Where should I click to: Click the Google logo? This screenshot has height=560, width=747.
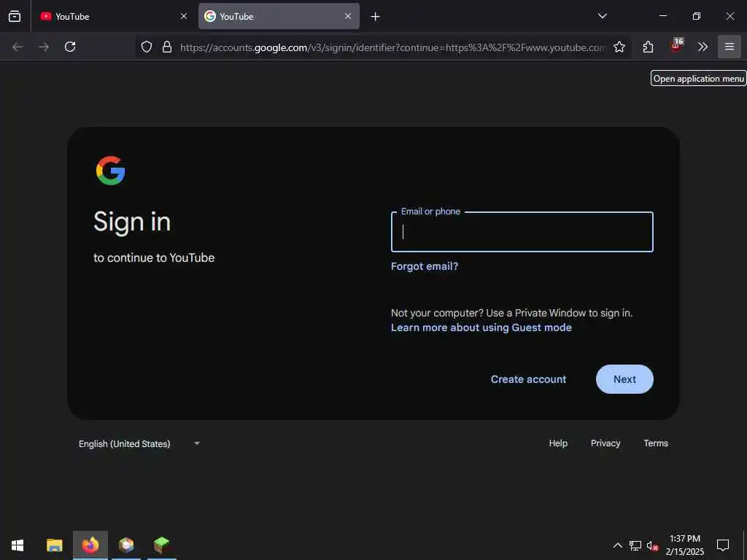pyautogui.click(x=111, y=171)
